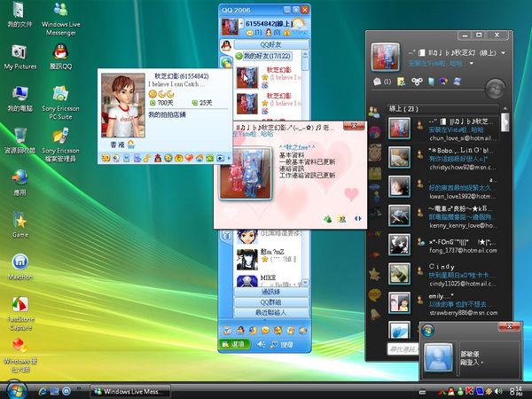Select contact fong_1737@hotmail.com in Messenger
This screenshot has width=532, height=399.
[x=442, y=246]
